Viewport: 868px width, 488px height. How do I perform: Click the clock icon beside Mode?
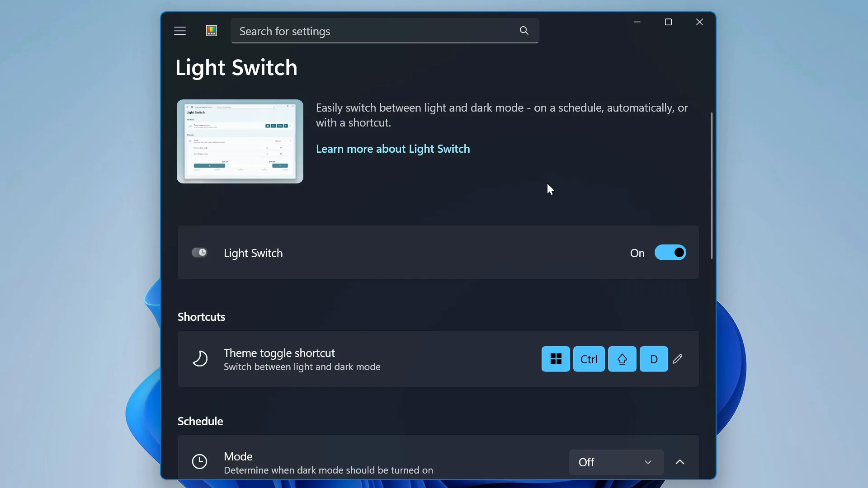tap(199, 461)
